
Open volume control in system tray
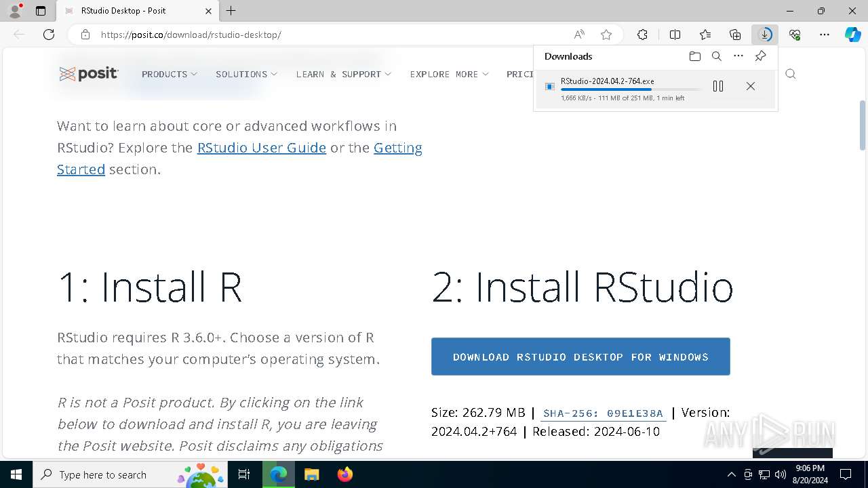pos(781,474)
